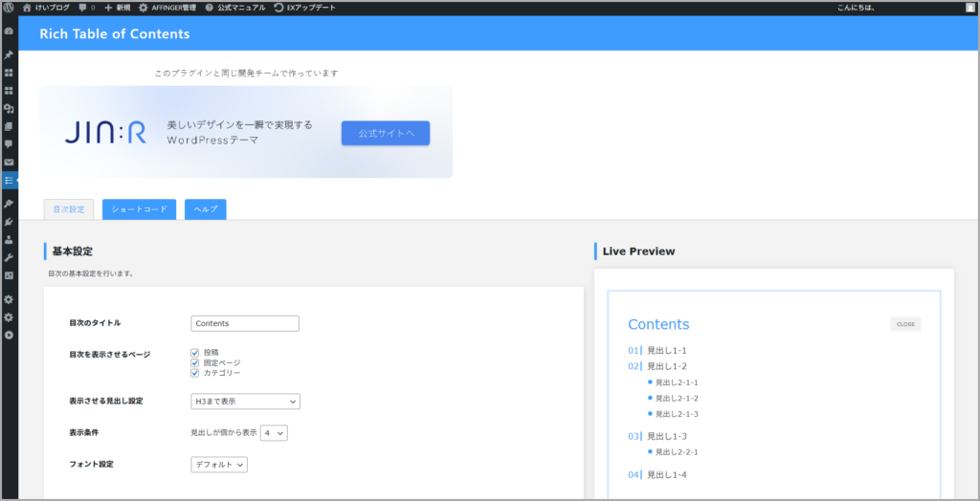Open the Dashboard from the sidebar
The height and width of the screenshot is (501, 980).
point(9,31)
